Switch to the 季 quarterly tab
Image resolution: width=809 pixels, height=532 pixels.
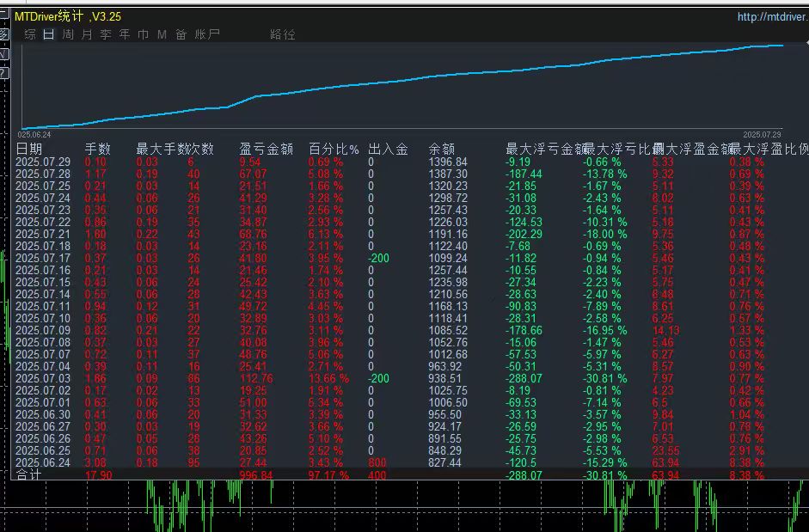pyautogui.click(x=106, y=34)
